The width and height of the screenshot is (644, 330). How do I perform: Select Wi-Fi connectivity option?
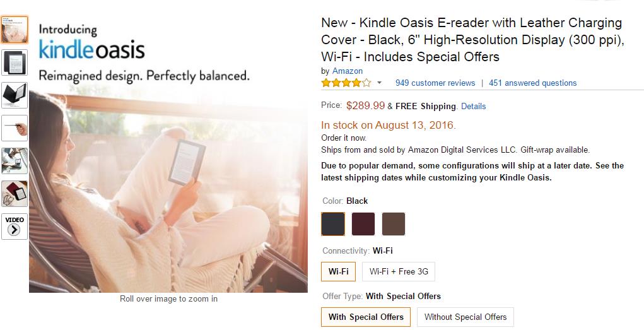pyautogui.click(x=338, y=272)
